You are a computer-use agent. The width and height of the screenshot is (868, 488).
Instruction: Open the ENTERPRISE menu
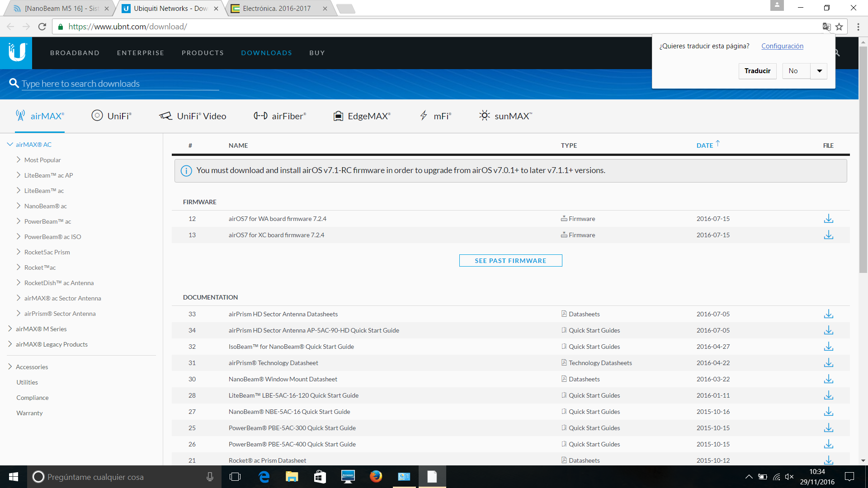tap(141, 53)
